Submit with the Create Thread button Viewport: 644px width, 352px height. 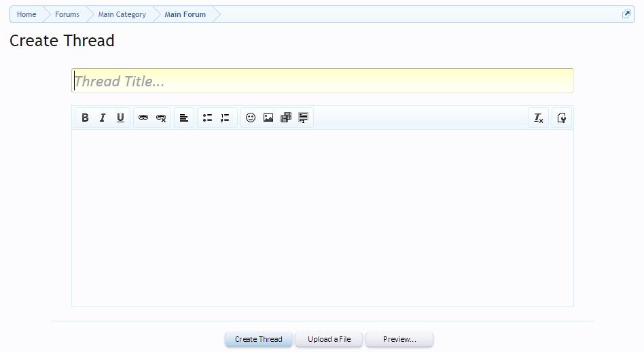[258, 339]
